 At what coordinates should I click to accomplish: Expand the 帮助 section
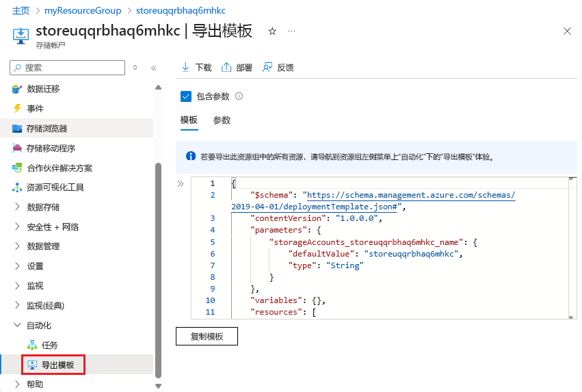click(17, 384)
